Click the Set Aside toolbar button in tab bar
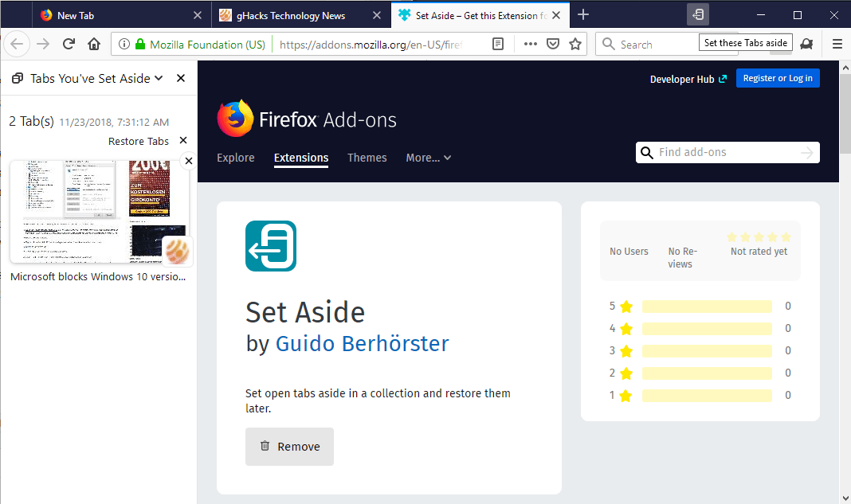This screenshot has width=851, height=504. (x=698, y=14)
